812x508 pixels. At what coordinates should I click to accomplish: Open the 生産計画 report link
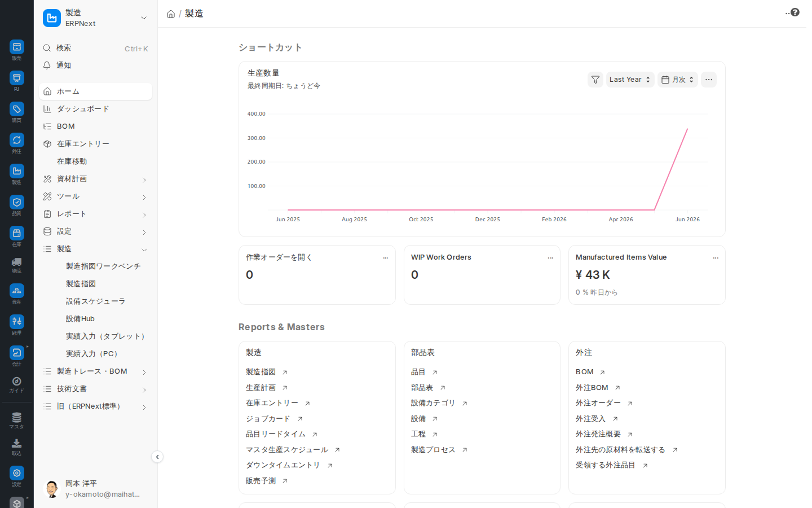click(x=261, y=388)
